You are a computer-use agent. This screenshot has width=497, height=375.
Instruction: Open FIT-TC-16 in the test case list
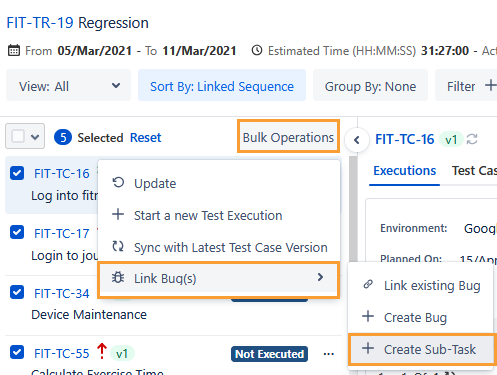62,174
